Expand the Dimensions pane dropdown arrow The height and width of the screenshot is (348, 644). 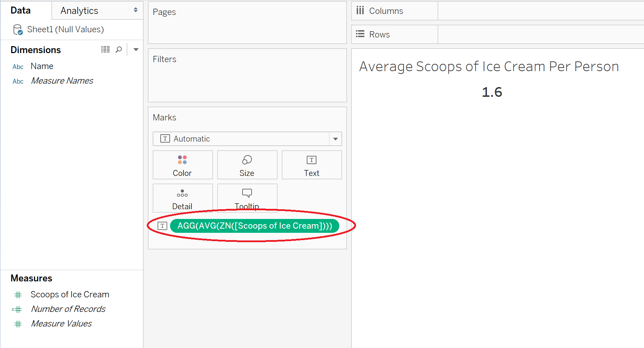136,50
